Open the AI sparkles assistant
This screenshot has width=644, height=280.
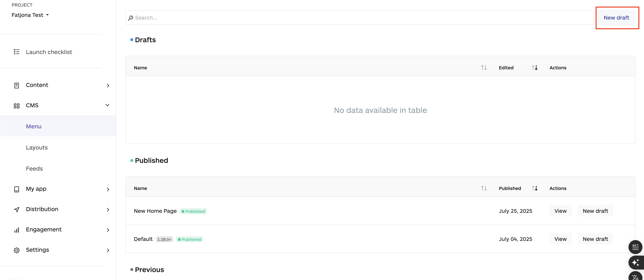[635, 263]
